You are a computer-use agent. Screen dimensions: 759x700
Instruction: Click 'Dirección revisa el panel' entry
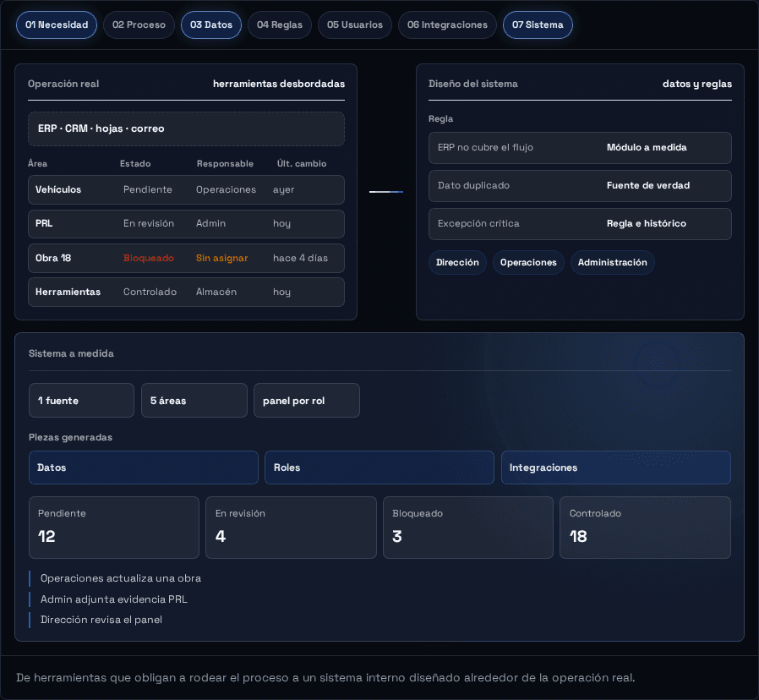click(x=101, y=620)
